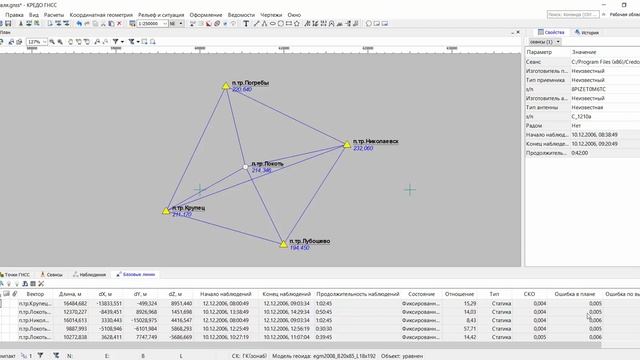Expand the filter funnel dropdown arrow
This screenshot has width=640, height=360.
(x=122, y=42)
